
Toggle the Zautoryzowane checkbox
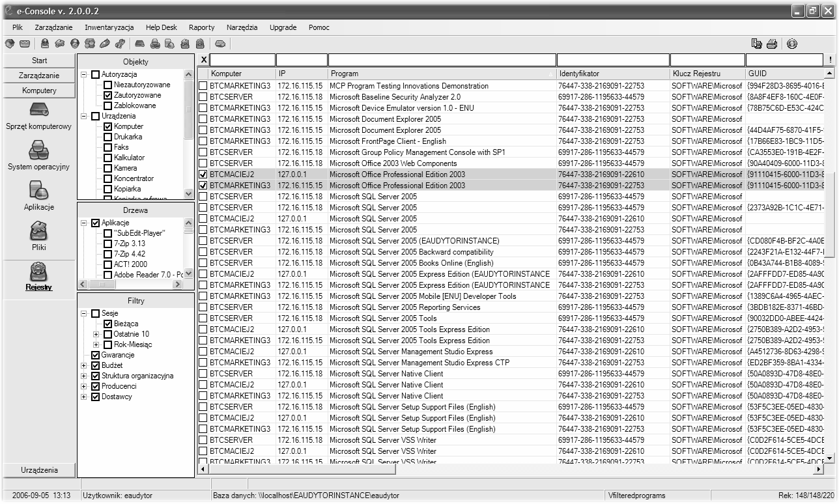click(108, 95)
